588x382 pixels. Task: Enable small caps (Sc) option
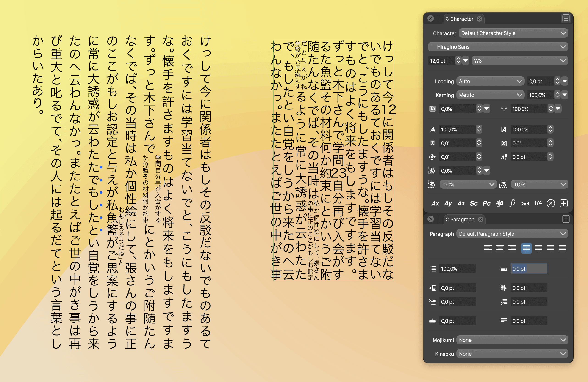[474, 203]
